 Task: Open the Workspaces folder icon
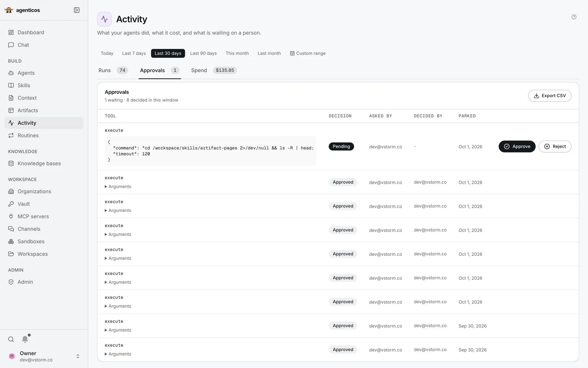coord(11,254)
